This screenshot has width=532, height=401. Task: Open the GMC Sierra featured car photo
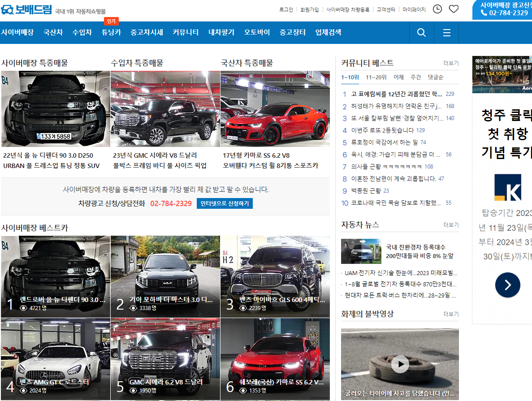165,108
